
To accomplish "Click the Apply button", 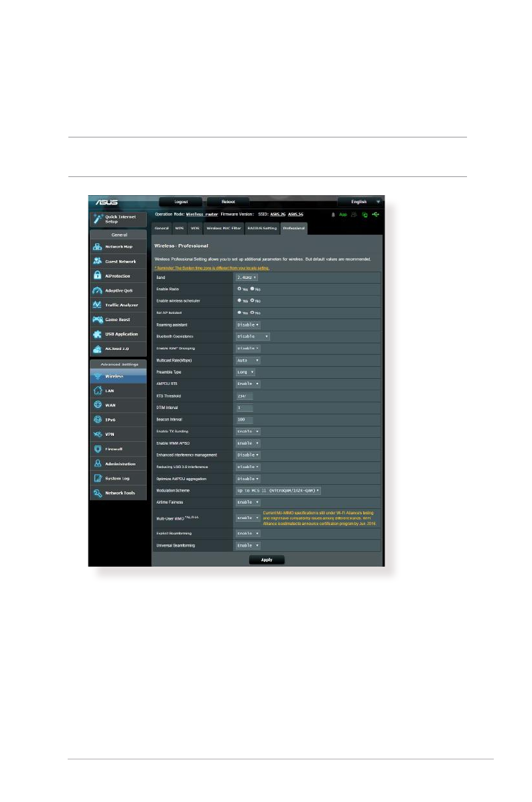I will point(267,559).
